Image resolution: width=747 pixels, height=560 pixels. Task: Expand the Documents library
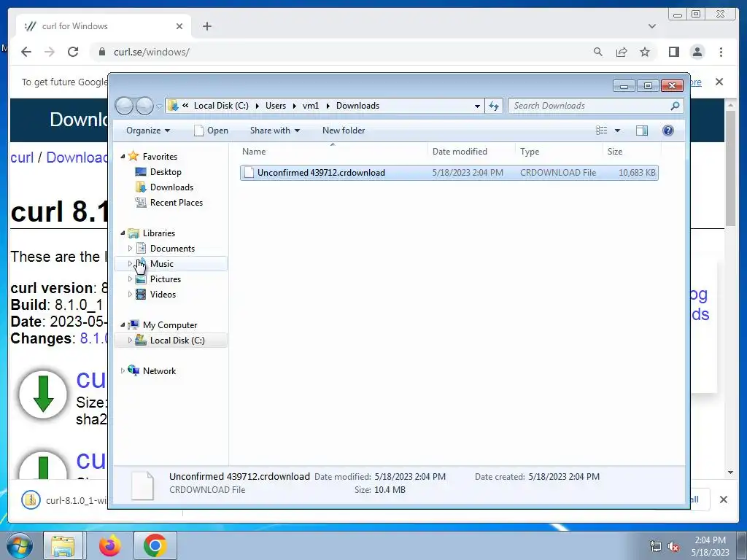[x=130, y=248]
